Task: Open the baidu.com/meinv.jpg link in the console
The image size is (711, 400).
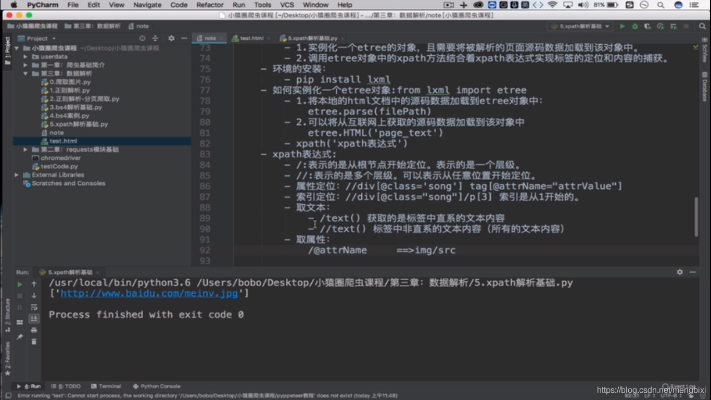Action: 149,293
